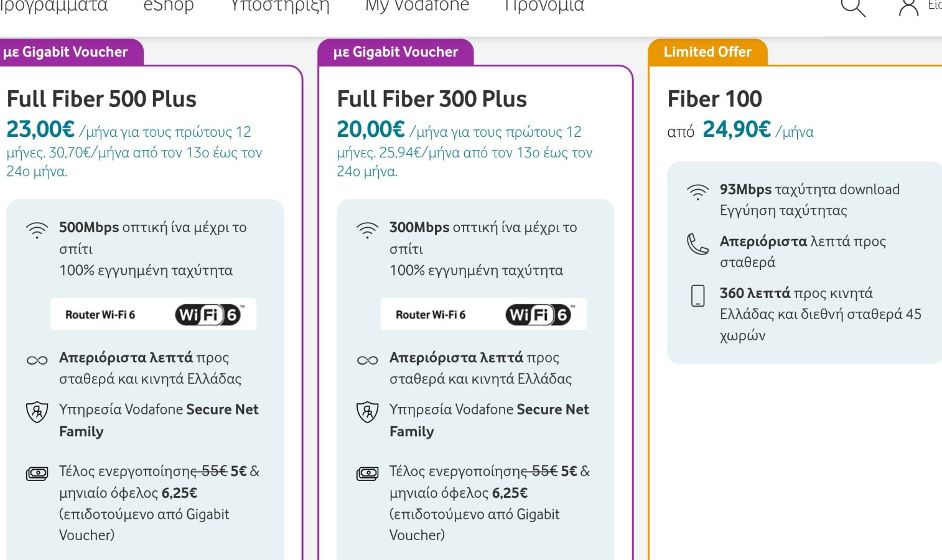Go to the Προνόμια menu item

point(544,6)
